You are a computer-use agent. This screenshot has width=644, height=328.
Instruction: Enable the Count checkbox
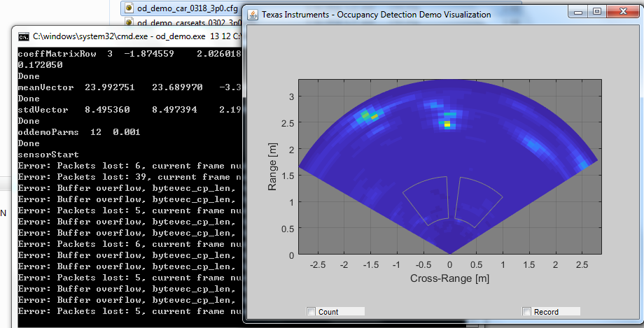(311, 312)
